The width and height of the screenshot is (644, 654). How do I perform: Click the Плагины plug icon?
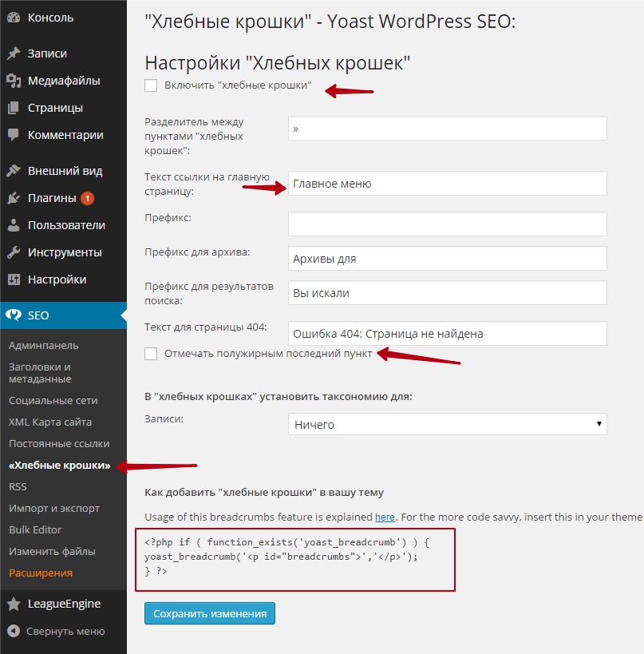tap(14, 198)
